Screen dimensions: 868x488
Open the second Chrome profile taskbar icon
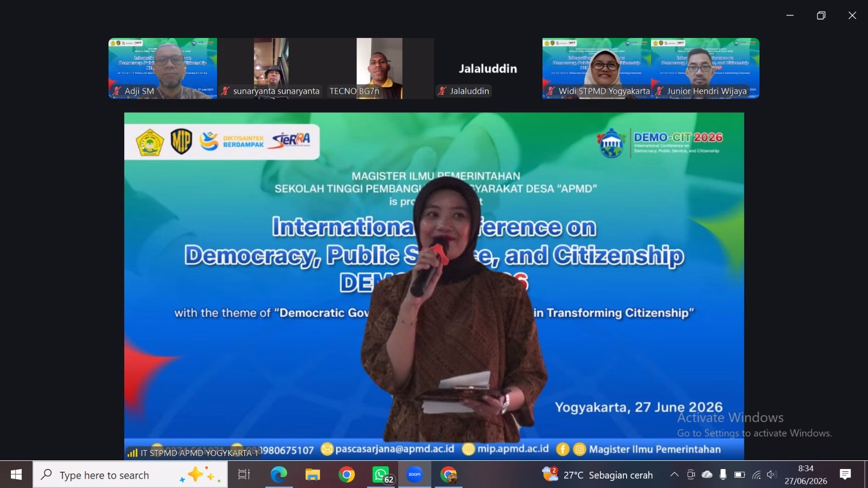click(x=449, y=475)
